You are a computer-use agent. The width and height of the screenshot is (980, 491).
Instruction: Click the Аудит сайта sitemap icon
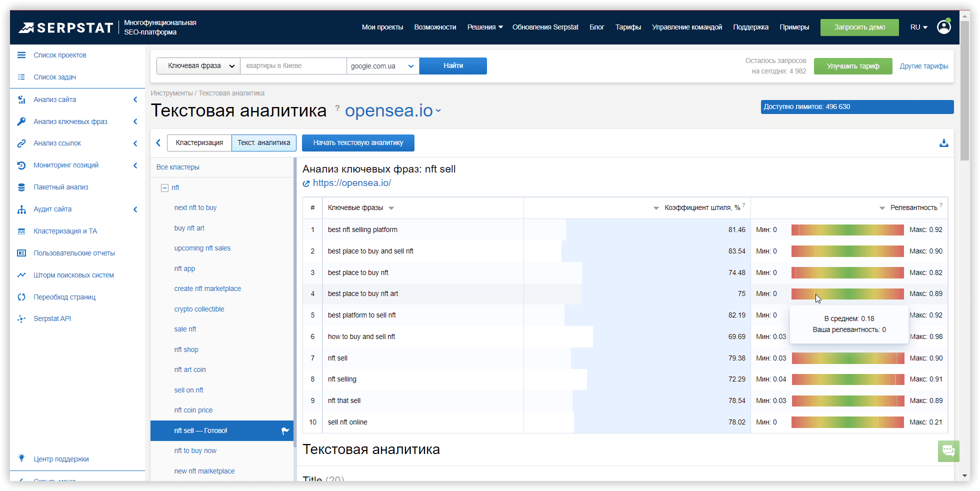pyautogui.click(x=21, y=209)
